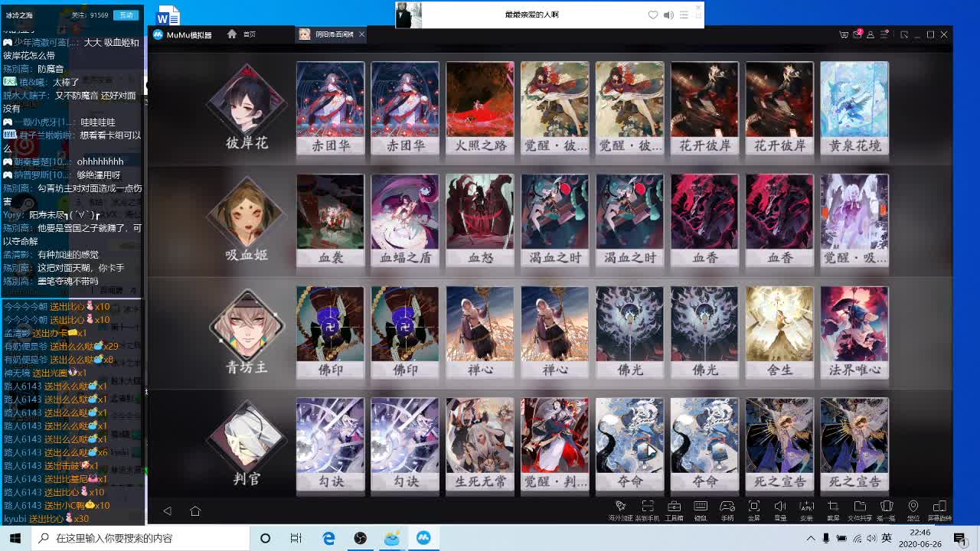The height and width of the screenshot is (551, 980).
Task: Toggle fullscreen mode in MuMu toolbar
Action: 754,510
